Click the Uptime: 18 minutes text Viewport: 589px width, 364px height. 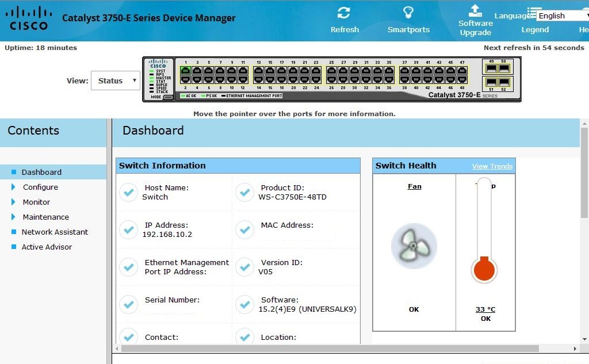click(41, 48)
